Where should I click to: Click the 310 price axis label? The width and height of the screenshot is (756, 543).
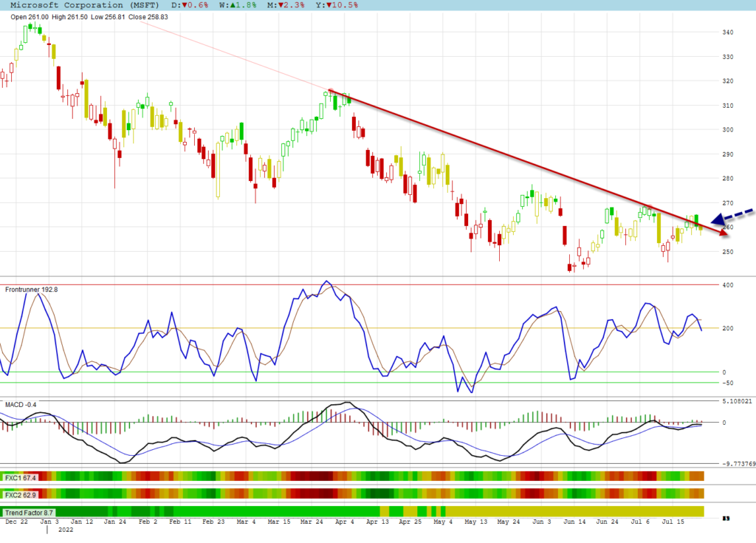click(x=727, y=106)
